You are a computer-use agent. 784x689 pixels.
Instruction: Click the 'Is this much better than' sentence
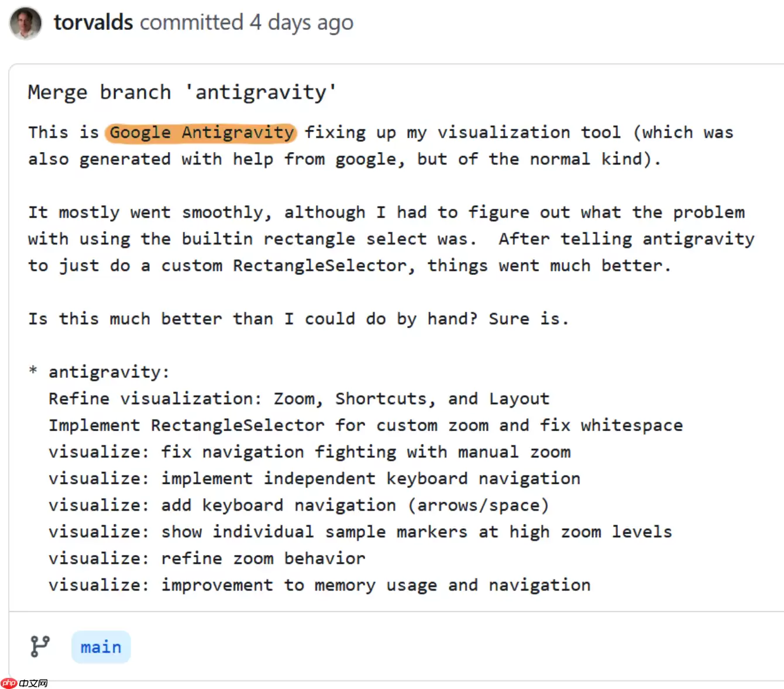coord(298,318)
